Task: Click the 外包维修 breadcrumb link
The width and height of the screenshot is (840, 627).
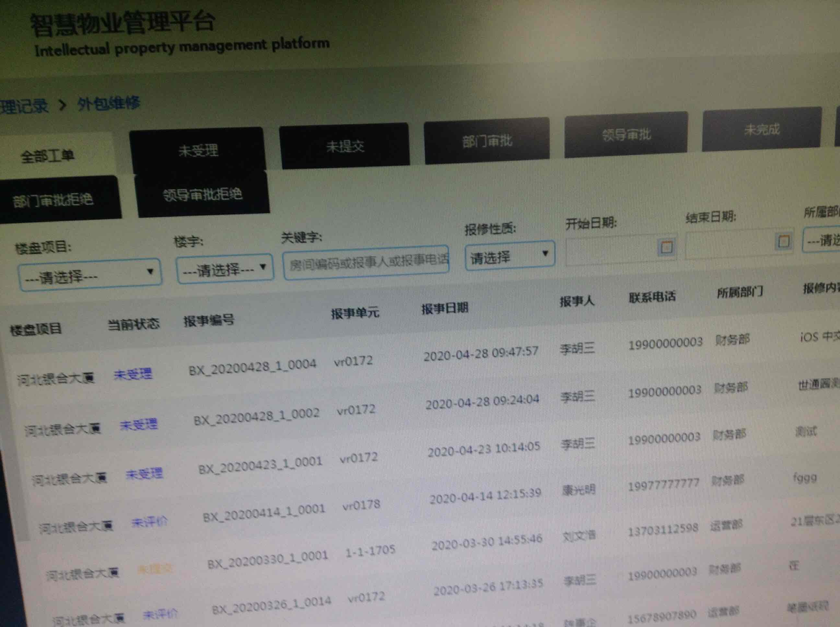Action: [109, 103]
